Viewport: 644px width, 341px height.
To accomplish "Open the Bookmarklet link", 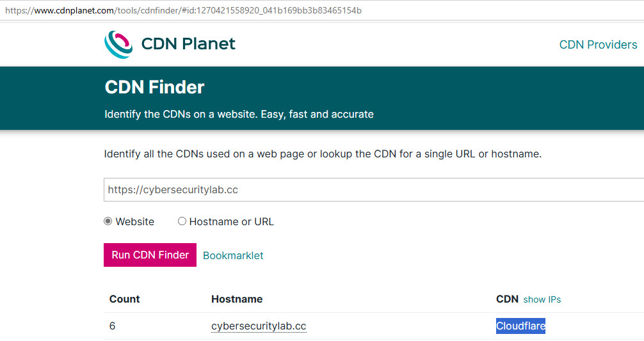I will pos(233,255).
